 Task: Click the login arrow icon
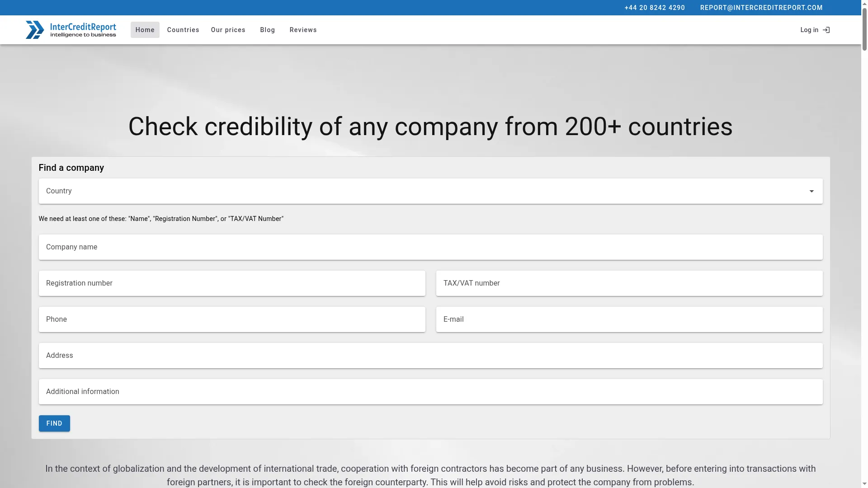coord(826,30)
